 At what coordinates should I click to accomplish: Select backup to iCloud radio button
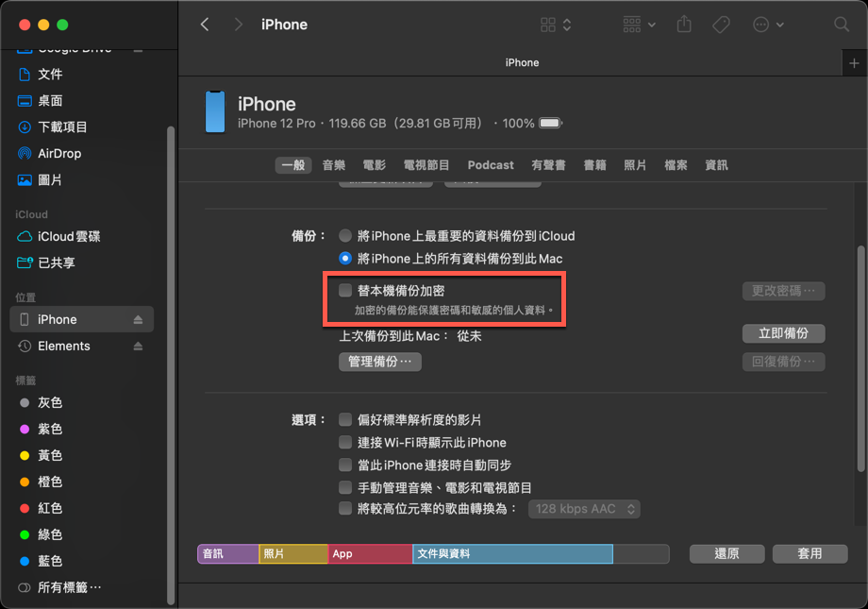tap(345, 236)
